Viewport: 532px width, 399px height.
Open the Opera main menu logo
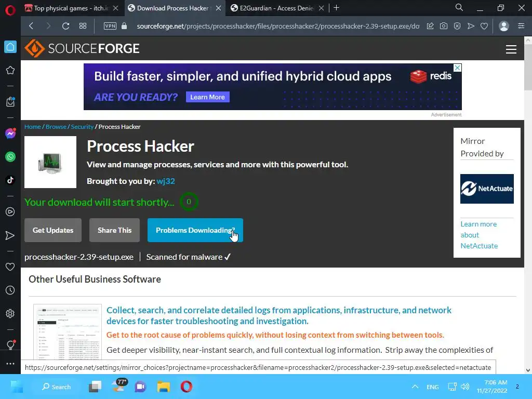click(10, 10)
